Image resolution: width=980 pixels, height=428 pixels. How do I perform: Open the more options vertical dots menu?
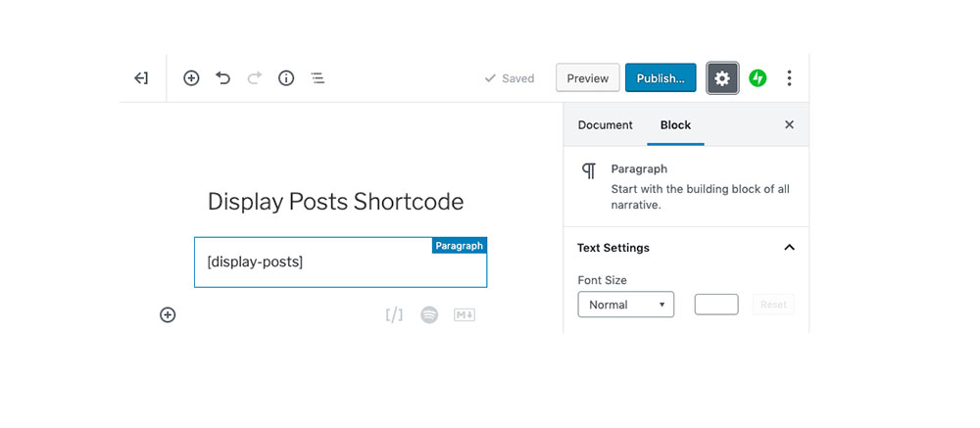(790, 78)
